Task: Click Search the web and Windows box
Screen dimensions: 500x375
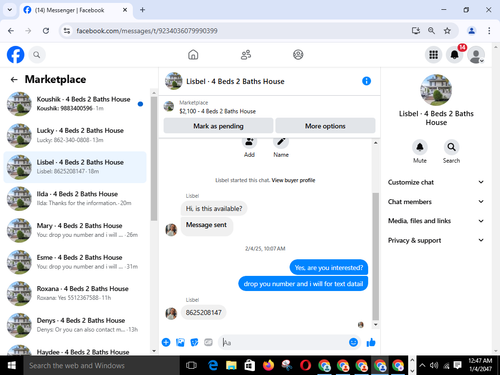Action: pos(102,366)
